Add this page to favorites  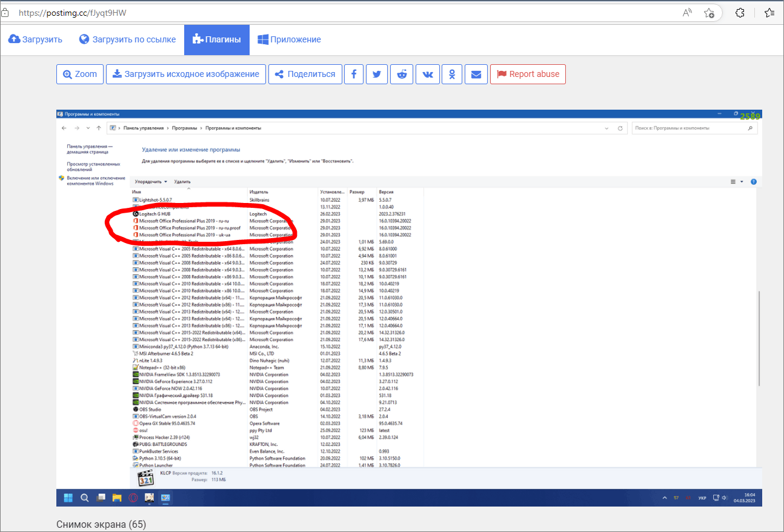click(x=709, y=12)
